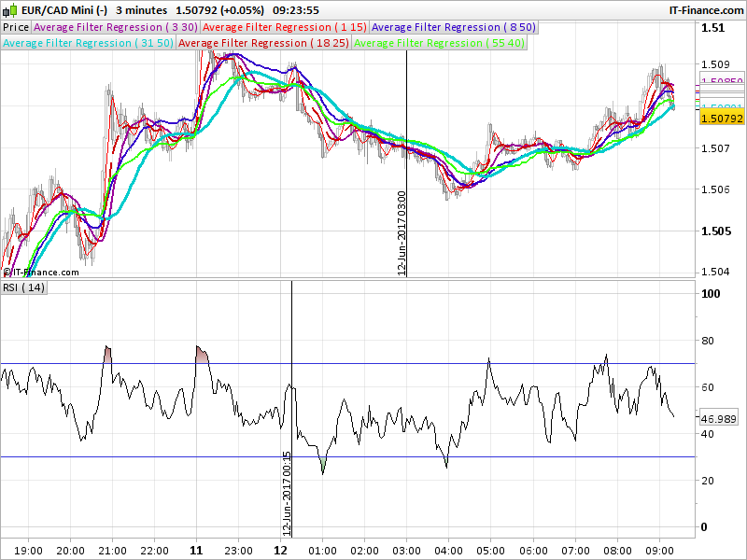Click the RSI (14) indicator label
Image resolution: width=747 pixels, height=560 pixels.
[24, 287]
